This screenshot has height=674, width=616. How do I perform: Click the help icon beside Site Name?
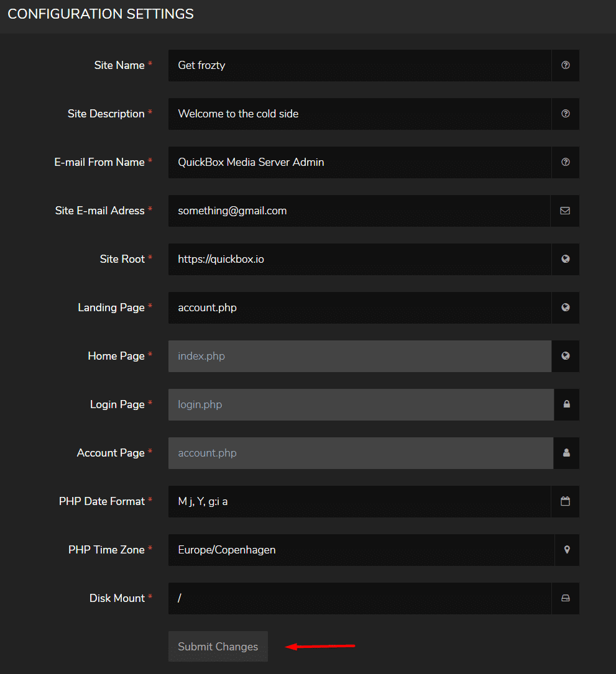coord(565,65)
